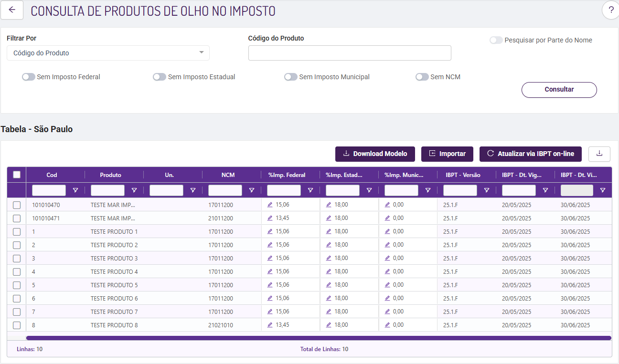Sort by the Un. column header
The height and width of the screenshot is (364, 619).
(x=169, y=175)
